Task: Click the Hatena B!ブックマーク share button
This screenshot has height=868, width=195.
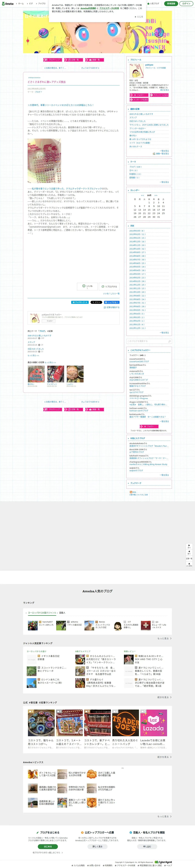Action: click(80, 302)
